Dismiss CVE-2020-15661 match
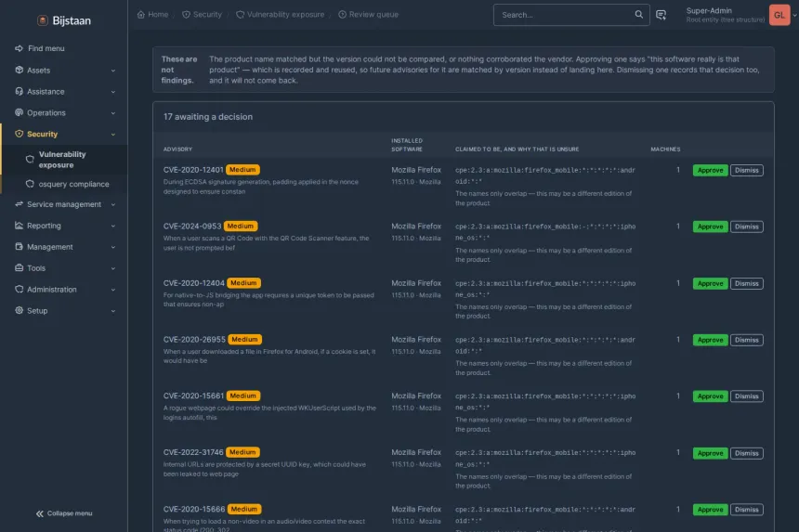Viewport: 799px width, 532px height. tap(747, 396)
